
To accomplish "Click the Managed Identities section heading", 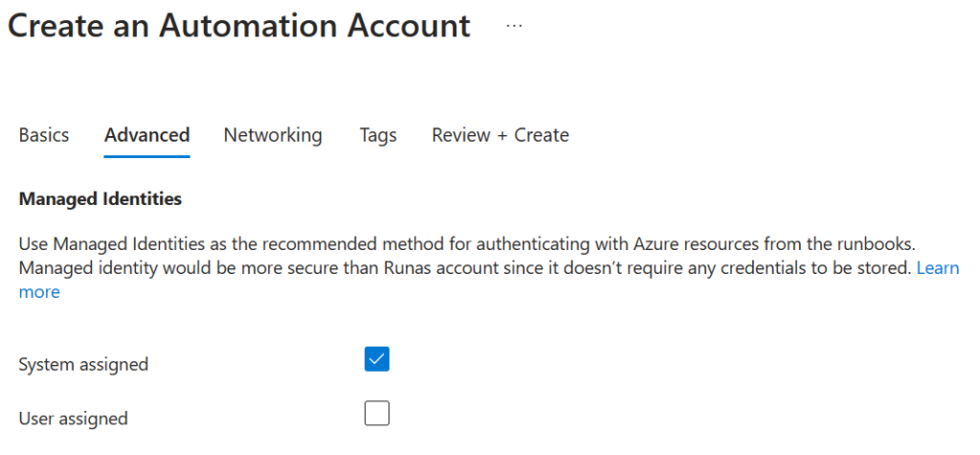I will (100, 199).
